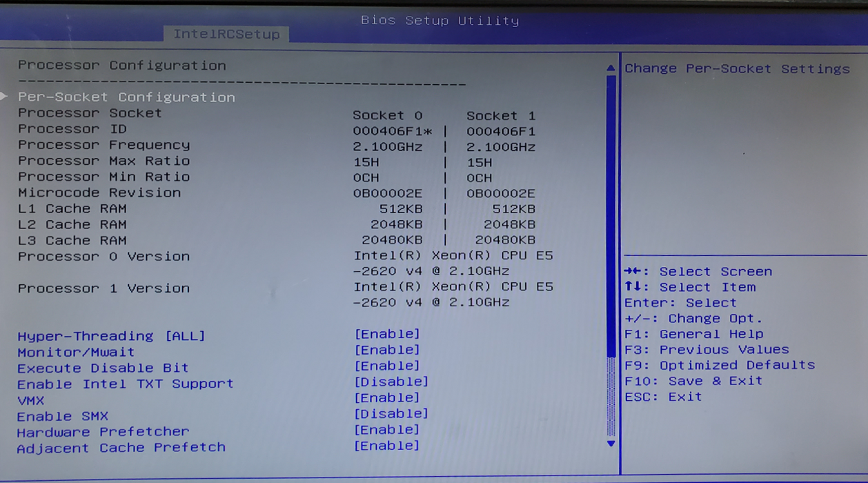Click the 'ESC: Exit' hint

click(x=663, y=397)
